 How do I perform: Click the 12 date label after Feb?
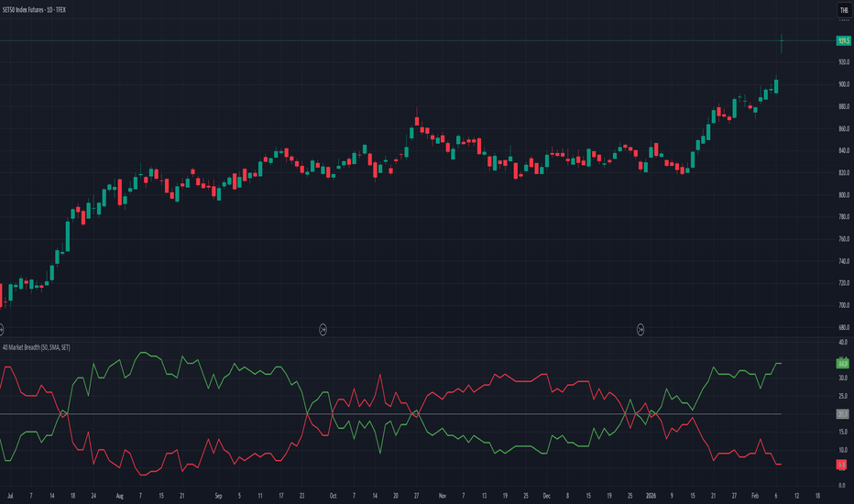click(x=797, y=496)
